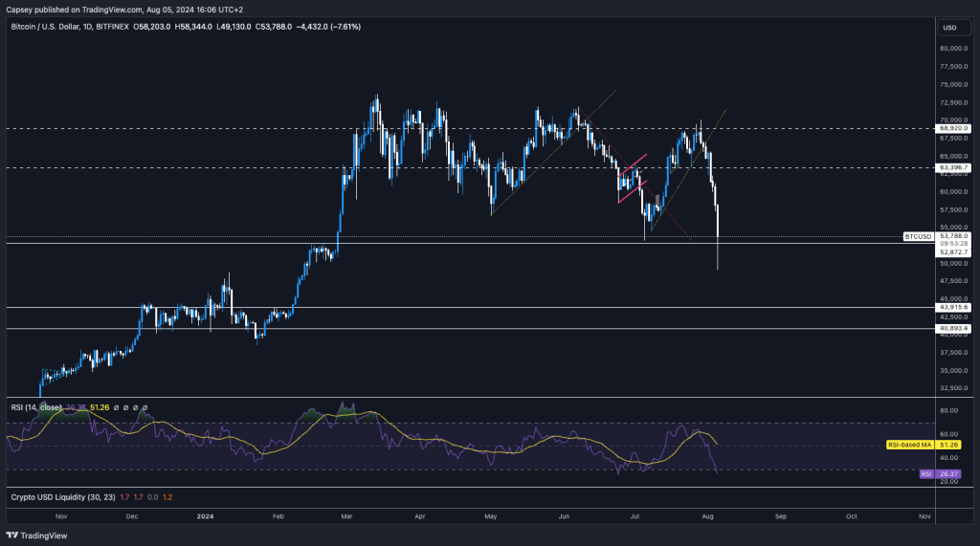This screenshot has width=980, height=546.
Task: Click the Mar marker on time axis
Action: (349, 515)
